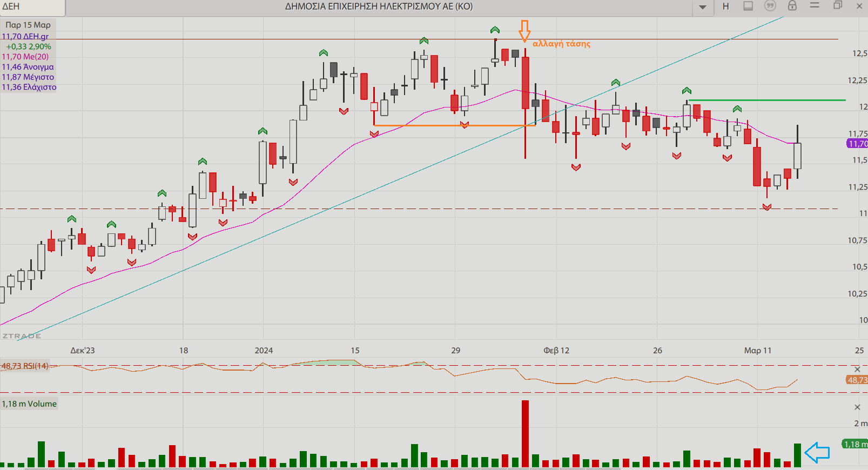
Task: Change the H timeframe setting
Action: pos(726,6)
